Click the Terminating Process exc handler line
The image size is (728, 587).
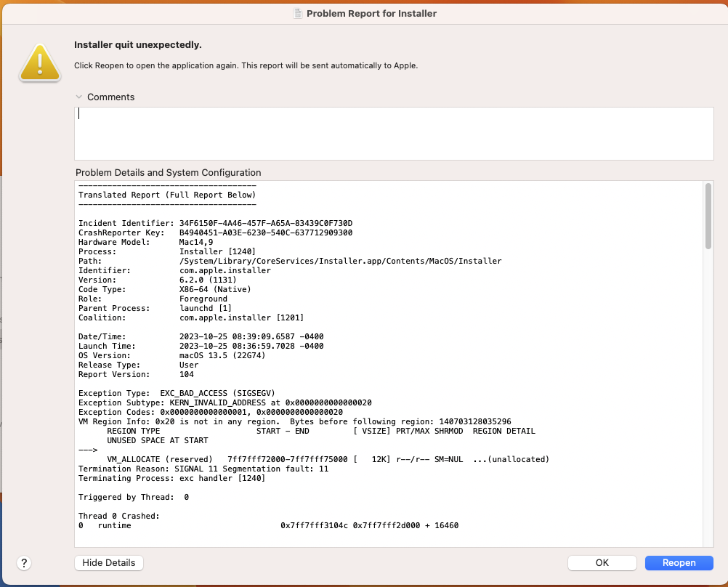point(171,478)
